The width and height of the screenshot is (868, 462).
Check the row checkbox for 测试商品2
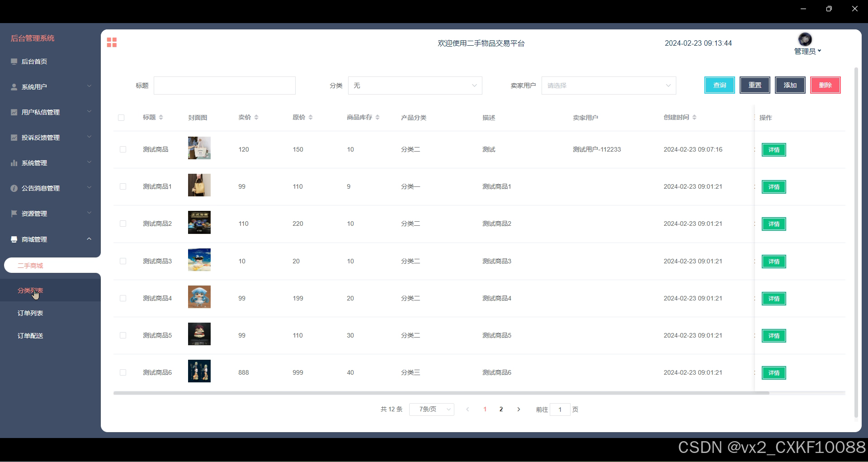[123, 224]
